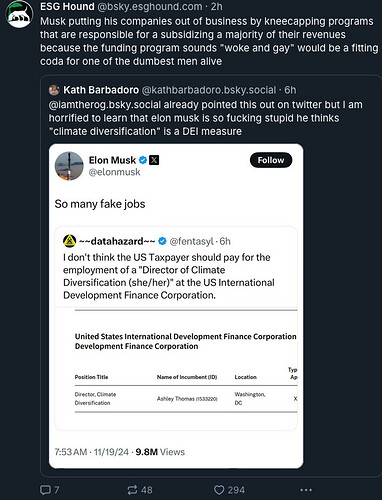Open the Kath Barbadoro name link
Screen dimensions: 382x500
click(101, 90)
